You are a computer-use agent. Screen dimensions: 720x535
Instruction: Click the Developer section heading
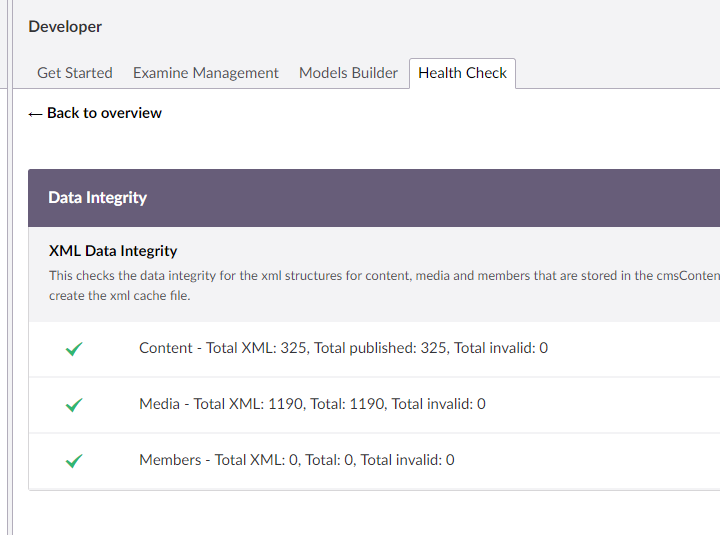[x=65, y=27]
